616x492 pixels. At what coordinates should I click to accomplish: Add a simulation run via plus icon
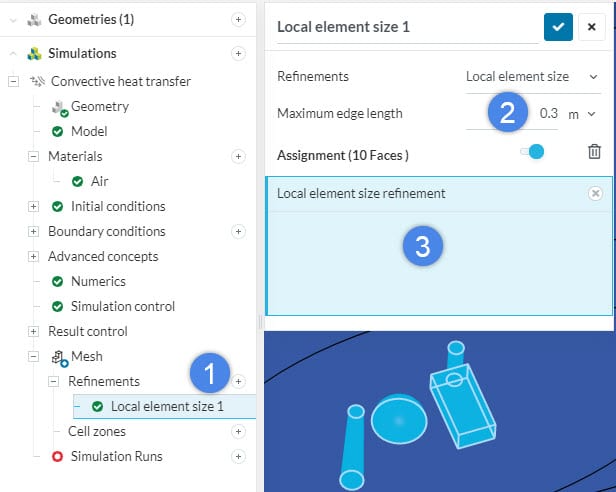(238, 457)
